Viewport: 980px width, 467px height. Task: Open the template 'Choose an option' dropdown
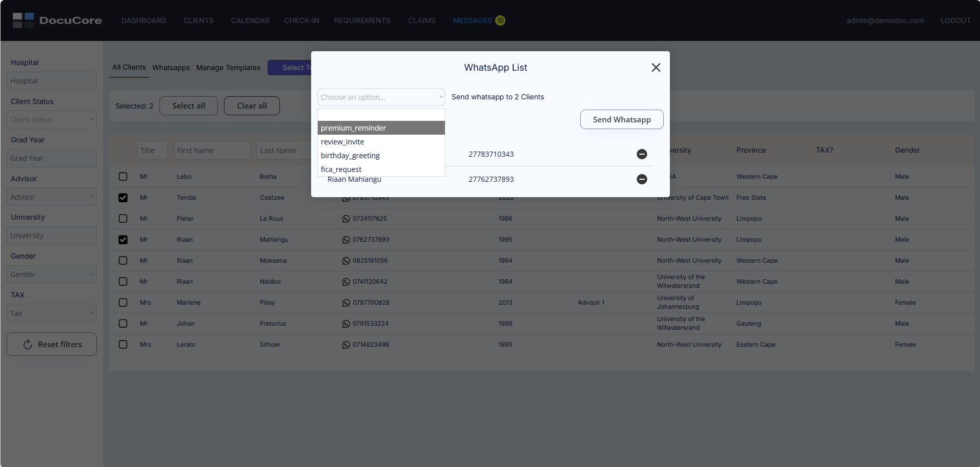[x=381, y=97]
